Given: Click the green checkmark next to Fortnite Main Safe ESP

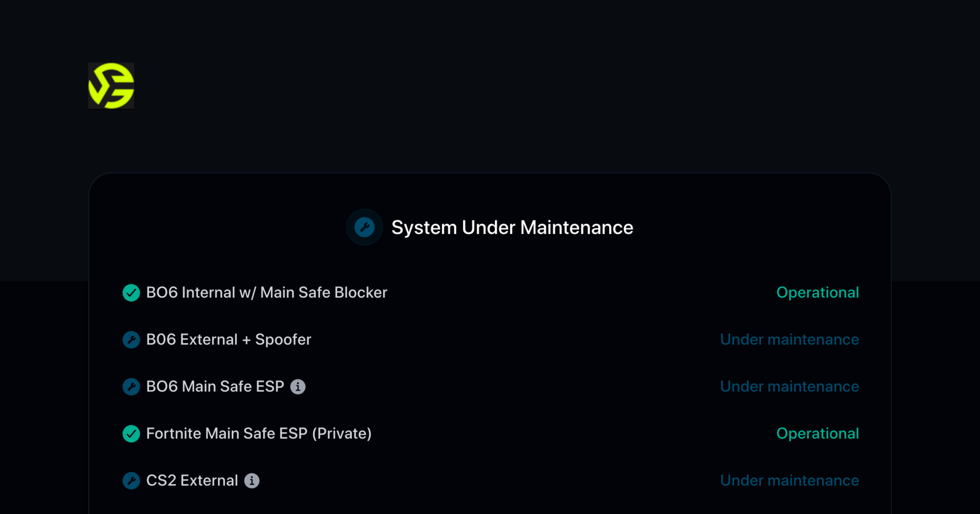Looking at the screenshot, I should (131, 434).
